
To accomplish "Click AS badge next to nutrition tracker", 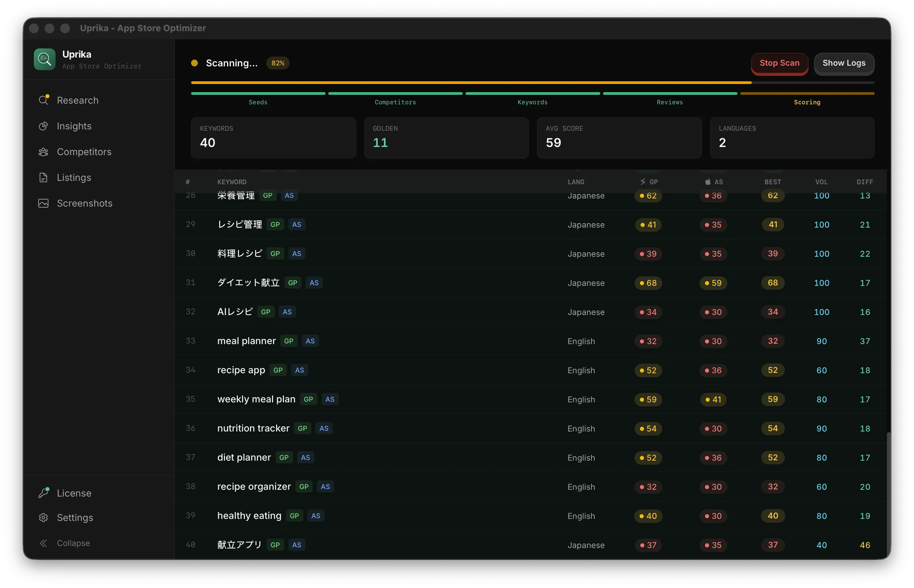I will click(x=324, y=428).
